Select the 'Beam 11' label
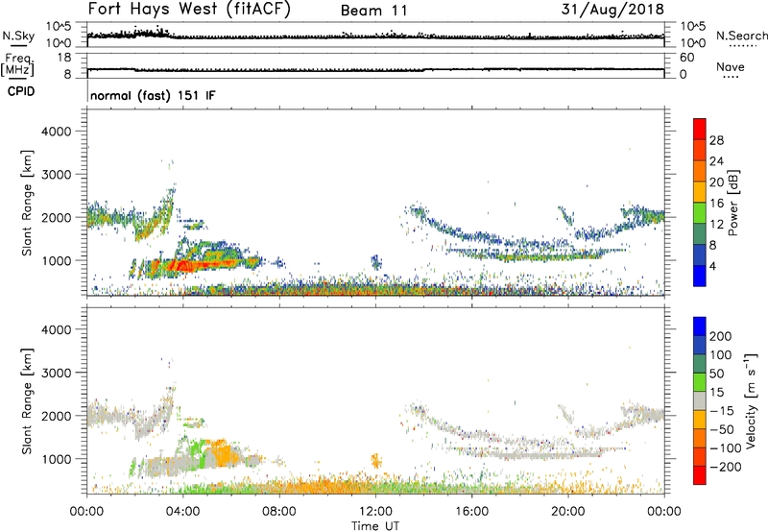 (x=374, y=11)
